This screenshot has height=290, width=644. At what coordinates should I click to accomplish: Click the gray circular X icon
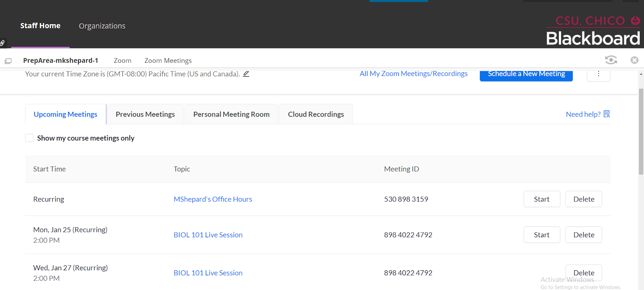[634, 60]
